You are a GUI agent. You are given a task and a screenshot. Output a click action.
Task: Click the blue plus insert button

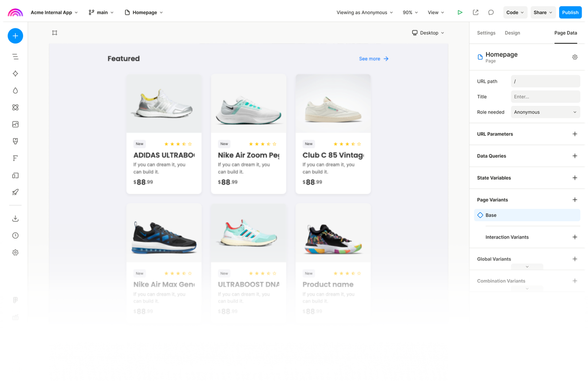pos(15,36)
